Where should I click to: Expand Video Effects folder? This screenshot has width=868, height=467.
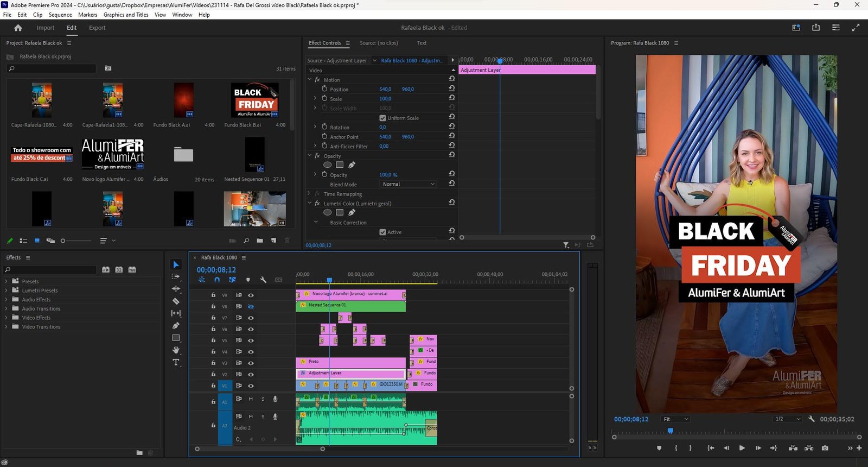click(6, 318)
